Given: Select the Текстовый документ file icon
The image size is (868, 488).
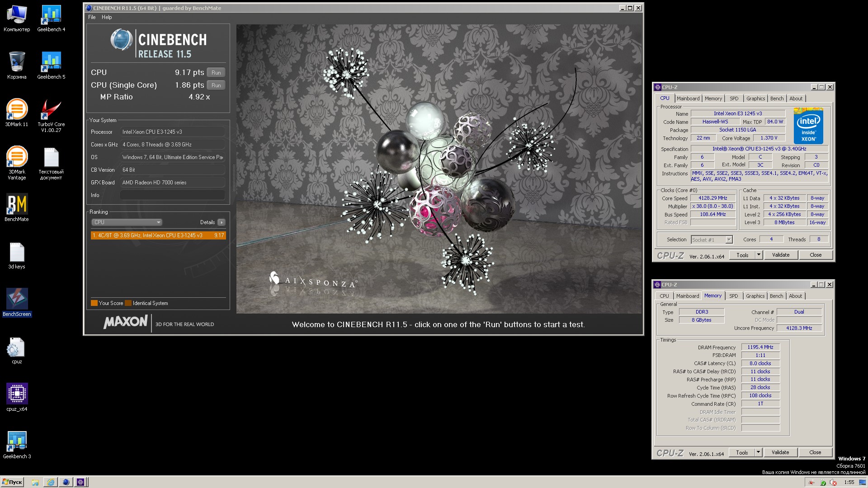Looking at the screenshot, I should (x=51, y=163).
